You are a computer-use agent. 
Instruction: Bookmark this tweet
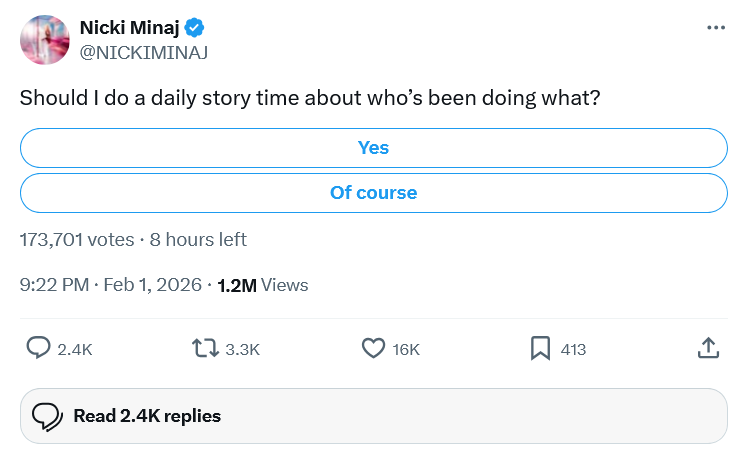[x=540, y=348]
